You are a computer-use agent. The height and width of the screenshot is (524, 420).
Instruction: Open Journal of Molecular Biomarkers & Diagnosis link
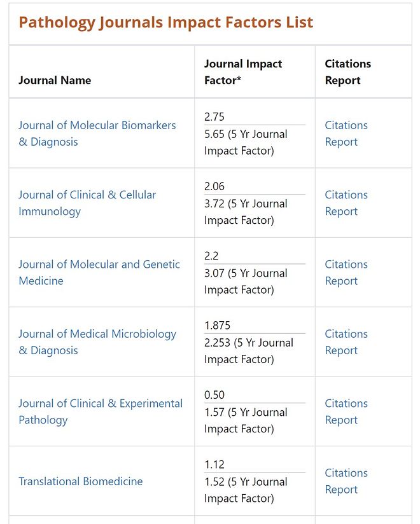click(97, 126)
